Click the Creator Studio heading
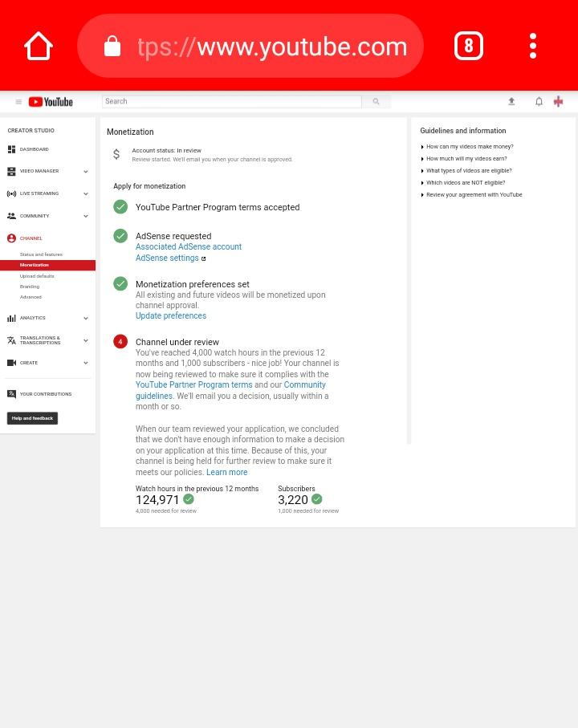The image size is (578, 728). point(31,131)
